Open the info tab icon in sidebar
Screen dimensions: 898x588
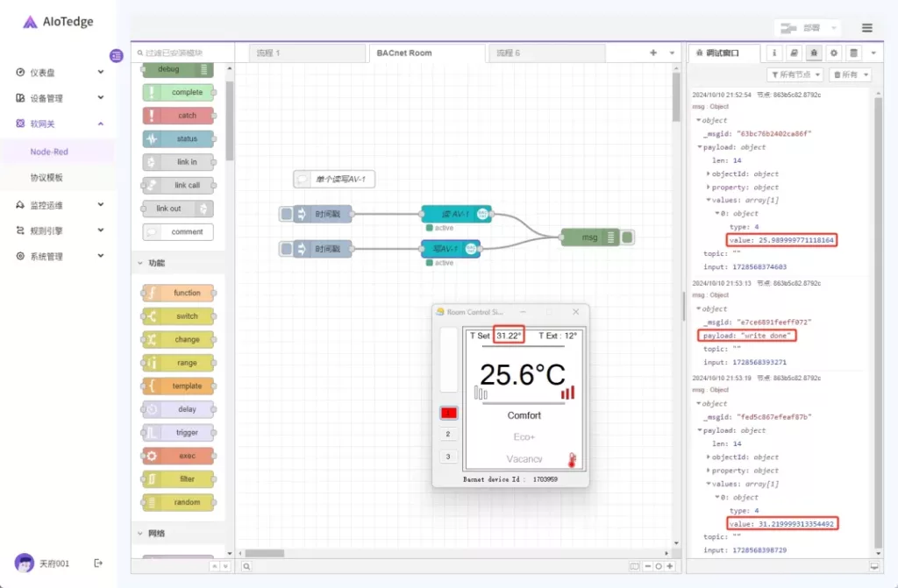click(774, 53)
